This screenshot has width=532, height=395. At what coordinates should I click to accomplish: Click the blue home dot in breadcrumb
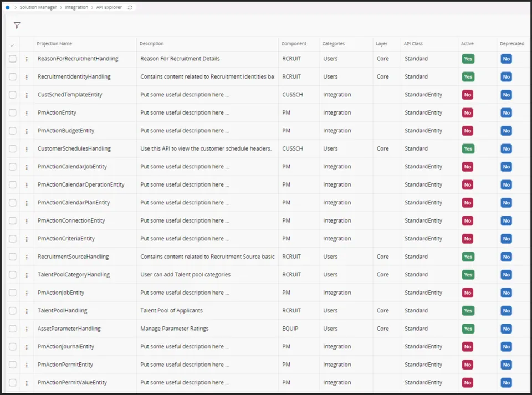click(x=7, y=7)
